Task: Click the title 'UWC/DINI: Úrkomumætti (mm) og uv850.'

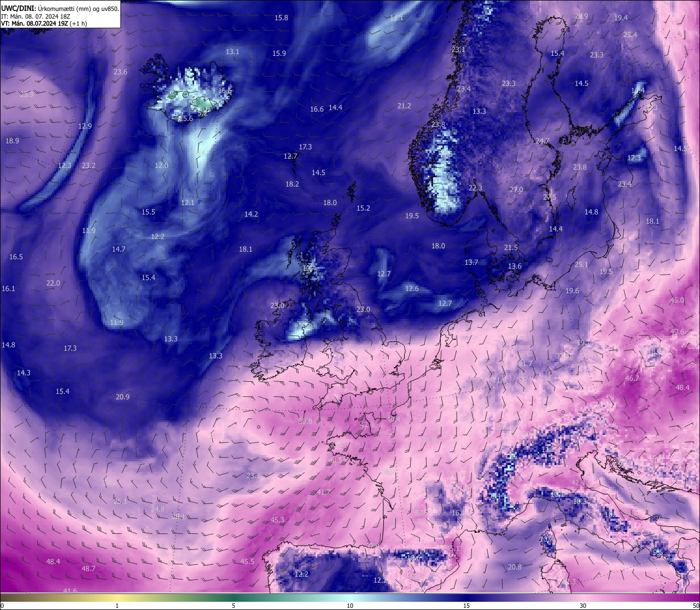Action: (x=60, y=9)
